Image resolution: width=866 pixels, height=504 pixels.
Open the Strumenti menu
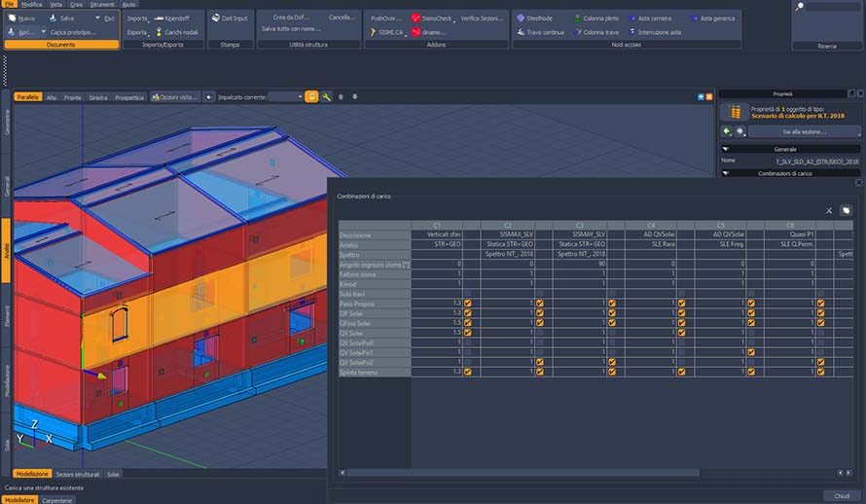point(102,4)
